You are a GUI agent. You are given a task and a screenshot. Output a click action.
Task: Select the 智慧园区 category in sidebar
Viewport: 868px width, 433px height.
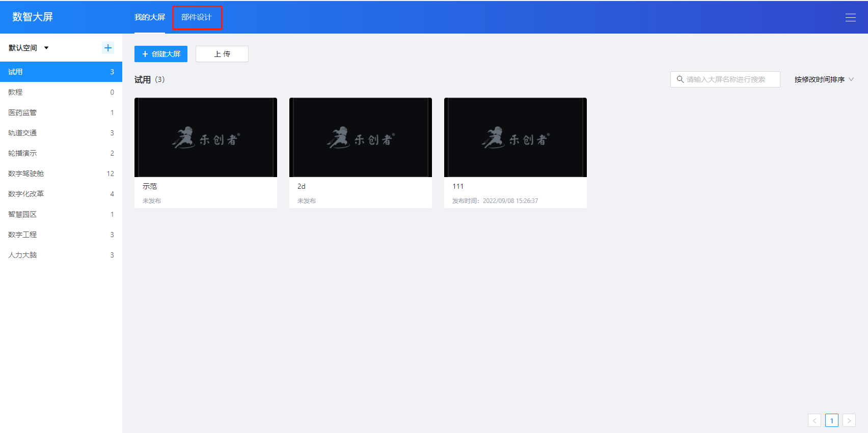pos(22,214)
